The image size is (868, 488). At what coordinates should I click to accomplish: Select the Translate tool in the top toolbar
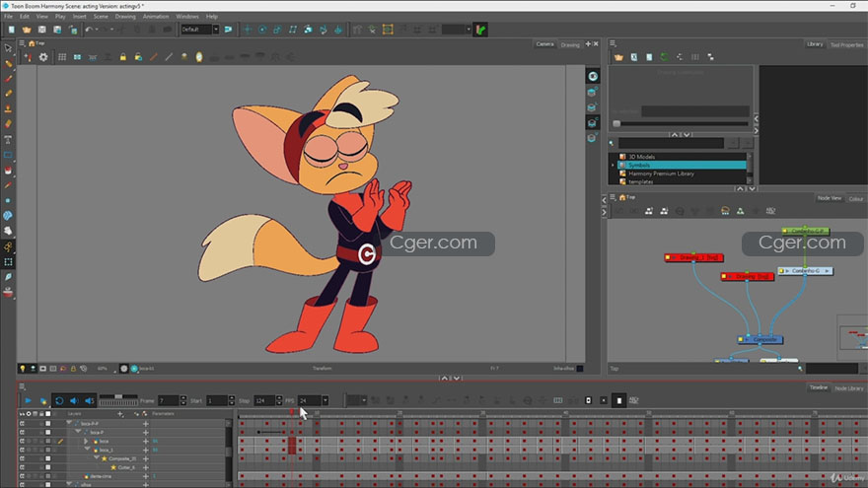(248, 30)
